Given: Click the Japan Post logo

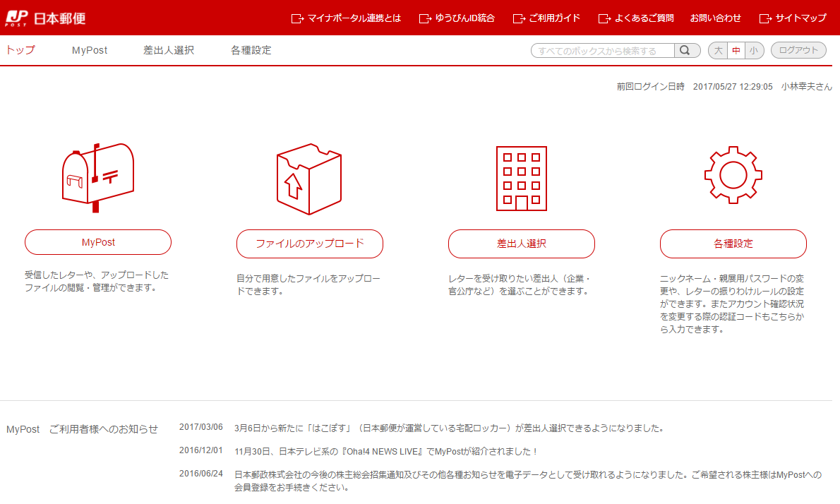Looking at the screenshot, I should point(46,18).
